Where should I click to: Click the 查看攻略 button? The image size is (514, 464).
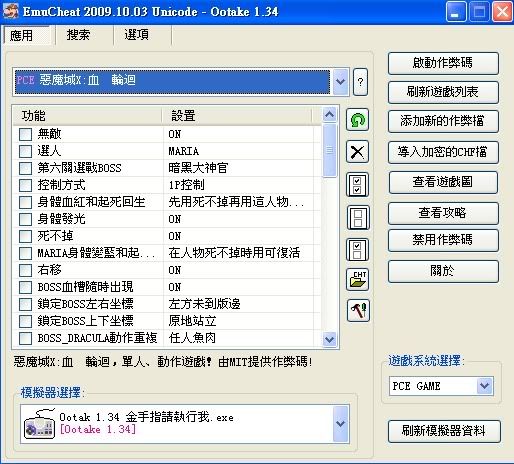[x=443, y=213]
